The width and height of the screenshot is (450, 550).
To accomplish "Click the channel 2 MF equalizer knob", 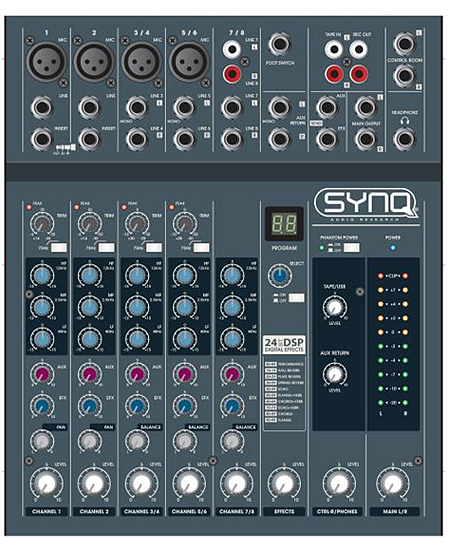I will [89, 307].
